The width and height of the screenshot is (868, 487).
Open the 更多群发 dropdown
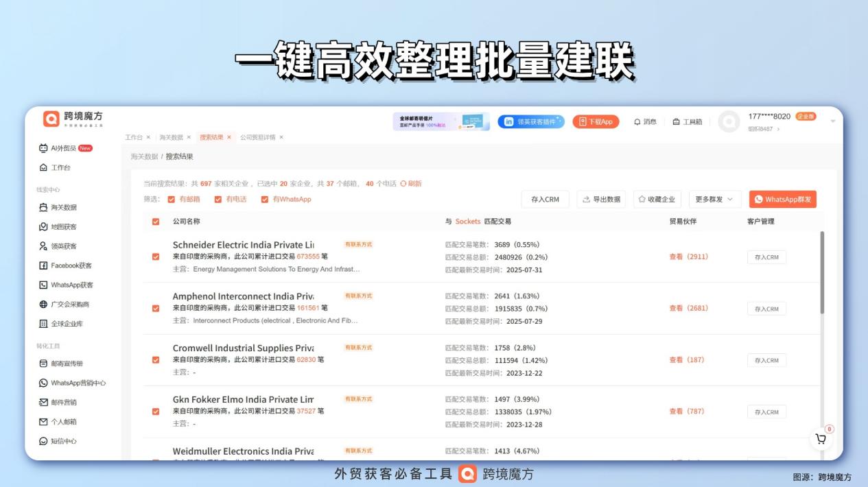coord(714,199)
